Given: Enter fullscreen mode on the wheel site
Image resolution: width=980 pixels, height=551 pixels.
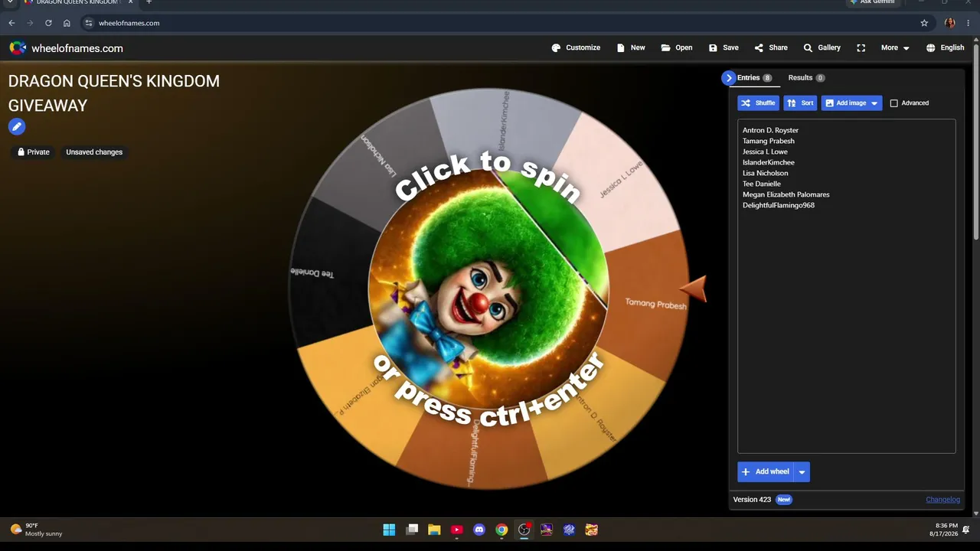Looking at the screenshot, I should tap(861, 47).
